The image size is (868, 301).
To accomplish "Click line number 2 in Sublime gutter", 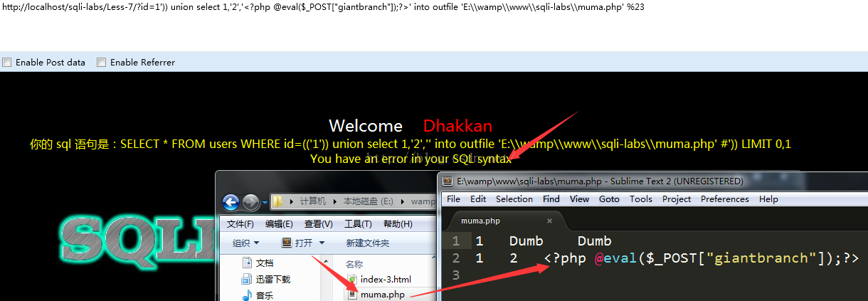I will pyautogui.click(x=457, y=258).
